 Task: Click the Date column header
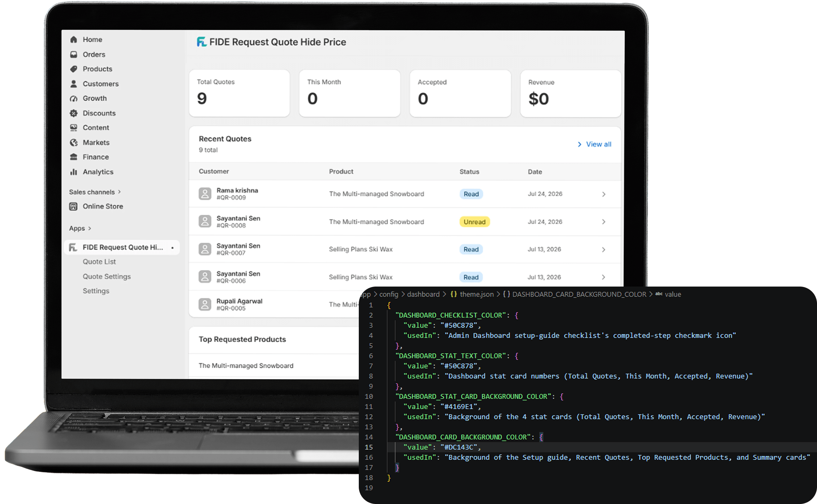535,172
